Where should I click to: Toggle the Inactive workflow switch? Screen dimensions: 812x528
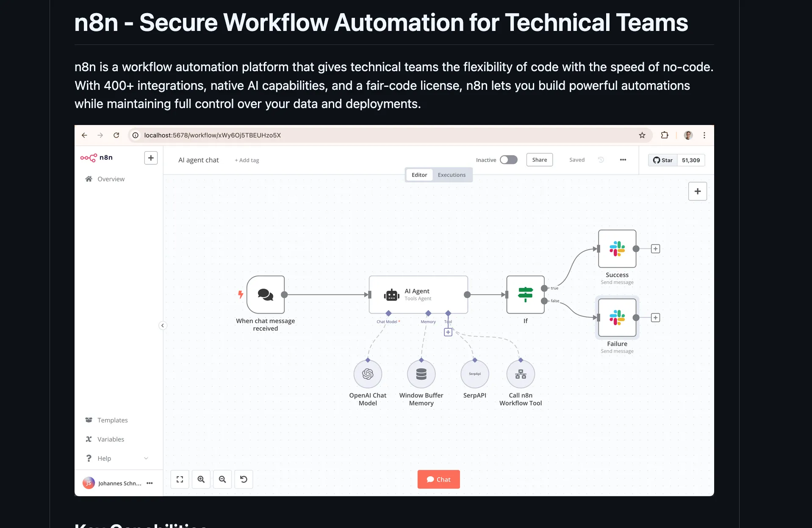coord(509,160)
